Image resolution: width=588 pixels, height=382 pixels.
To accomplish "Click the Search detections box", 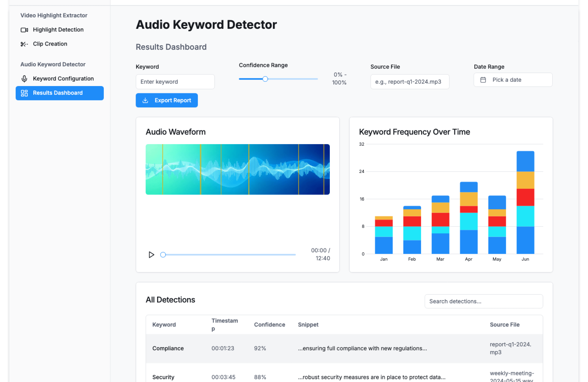I will click(x=483, y=301).
